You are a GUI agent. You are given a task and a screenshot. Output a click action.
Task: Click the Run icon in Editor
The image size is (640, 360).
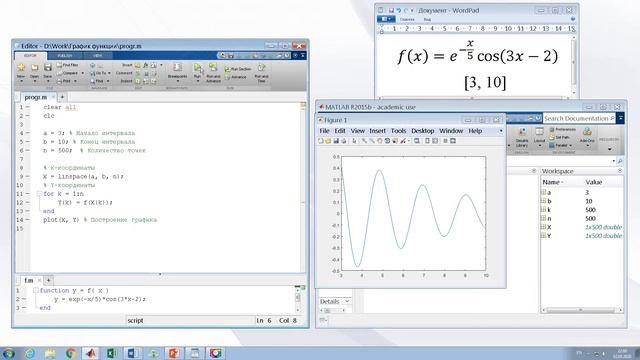(198, 67)
